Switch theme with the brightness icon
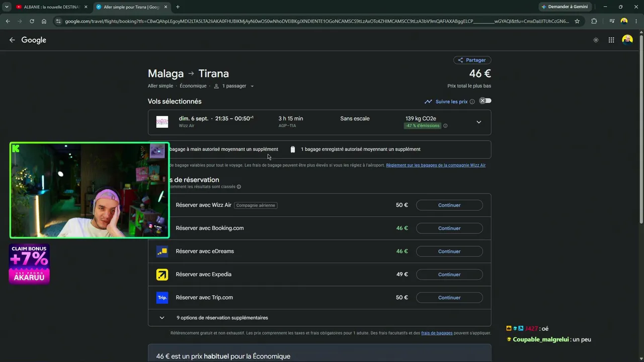Screen dimensions: 644x362 [x=596, y=40]
